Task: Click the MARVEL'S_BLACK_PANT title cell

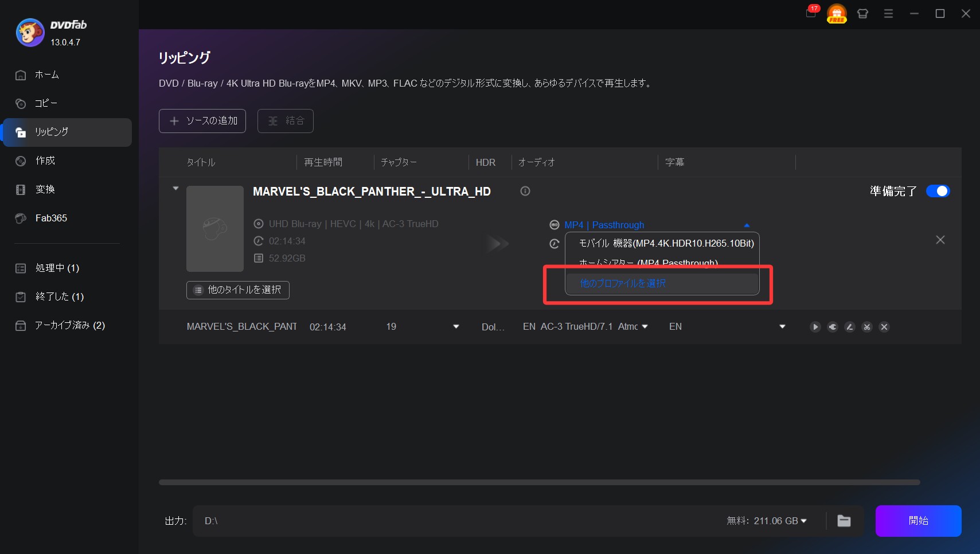Action: coord(242,327)
